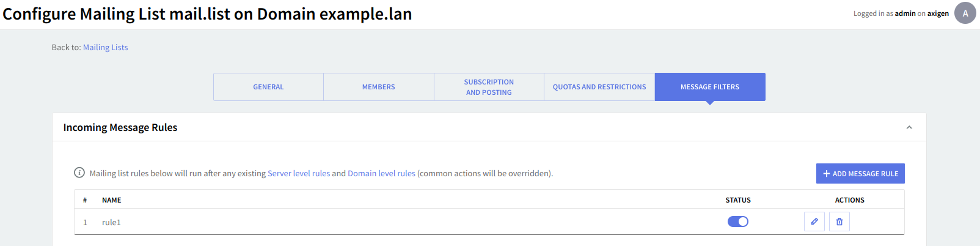Image resolution: width=980 pixels, height=246 pixels.
Task: Click the NAME column header
Action: point(112,200)
